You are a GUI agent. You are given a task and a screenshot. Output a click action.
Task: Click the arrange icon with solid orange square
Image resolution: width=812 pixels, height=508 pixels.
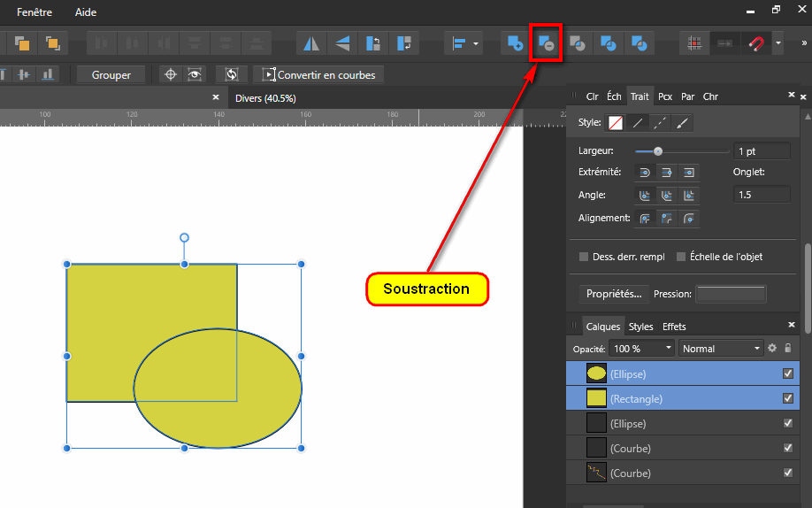point(22,43)
